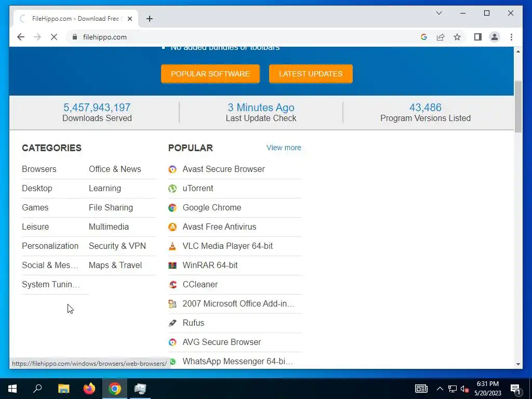Open the Learning category

pos(105,188)
